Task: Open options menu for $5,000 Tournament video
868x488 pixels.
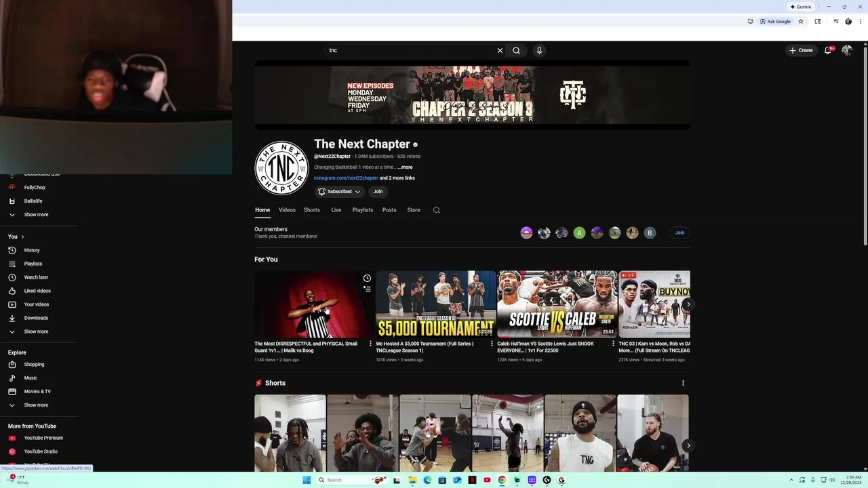Action: [492, 344]
